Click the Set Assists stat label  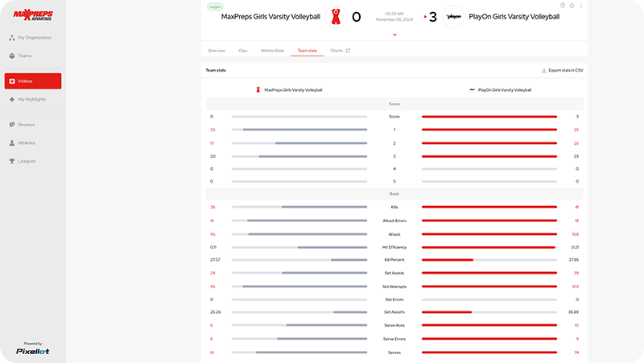pyautogui.click(x=394, y=273)
